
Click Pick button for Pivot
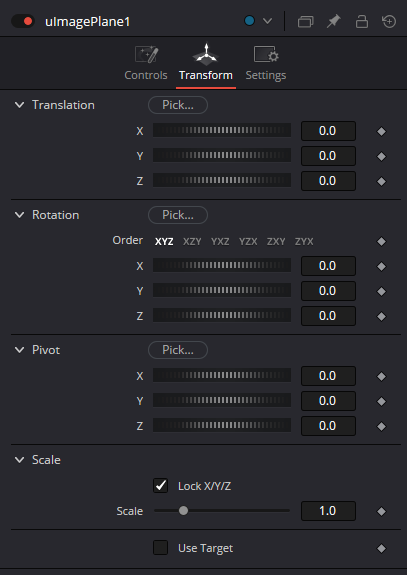click(x=178, y=350)
